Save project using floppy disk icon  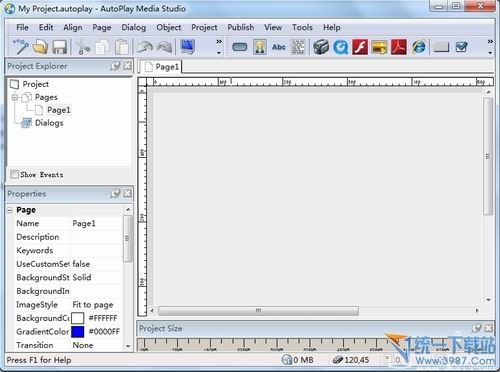click(60, 47)
